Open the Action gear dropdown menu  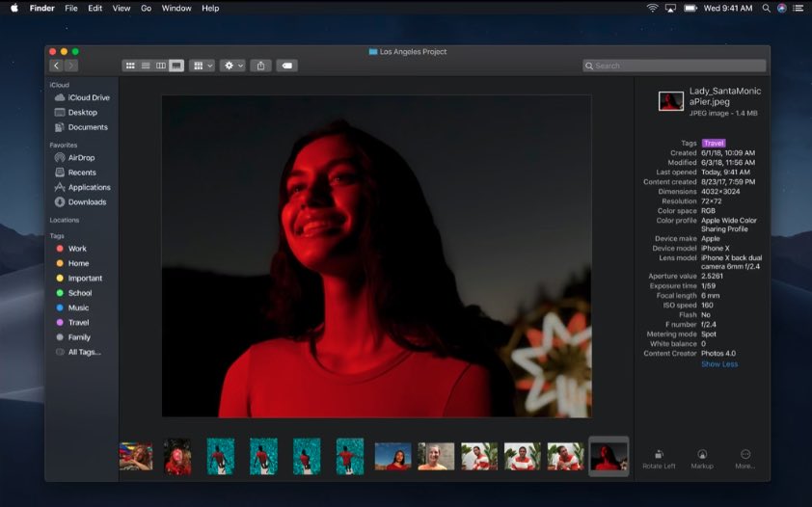[x=232, y=66]
